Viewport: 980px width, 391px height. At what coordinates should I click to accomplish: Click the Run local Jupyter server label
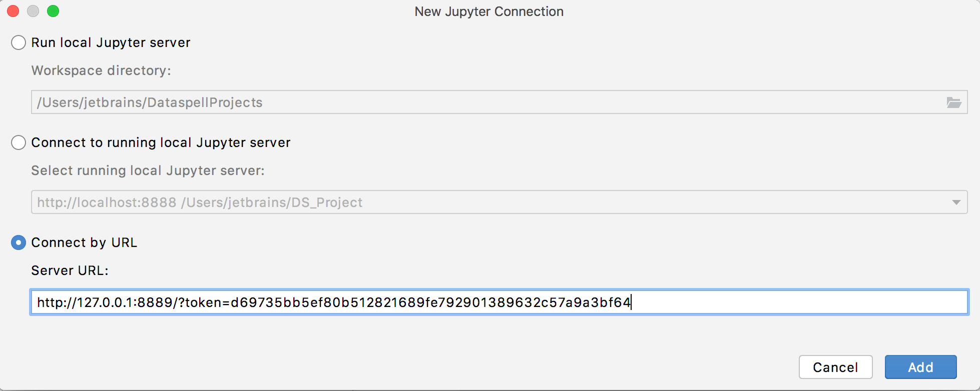click(110, 42)
